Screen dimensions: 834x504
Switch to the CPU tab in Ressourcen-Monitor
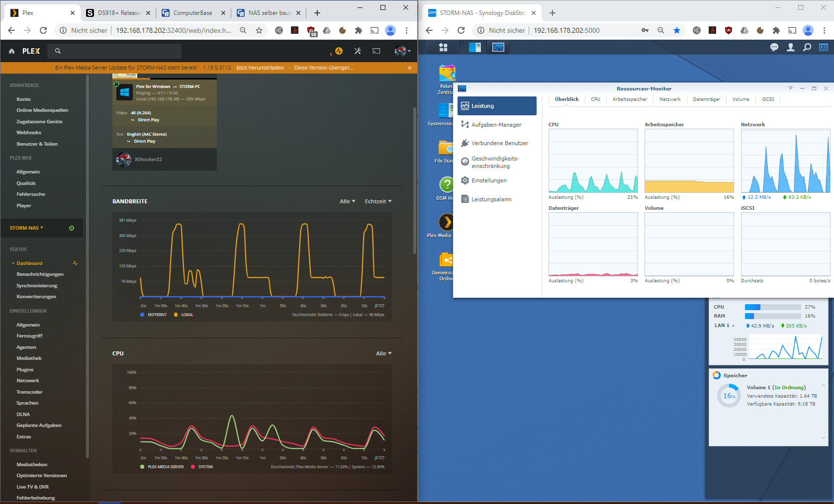[596, 99]
